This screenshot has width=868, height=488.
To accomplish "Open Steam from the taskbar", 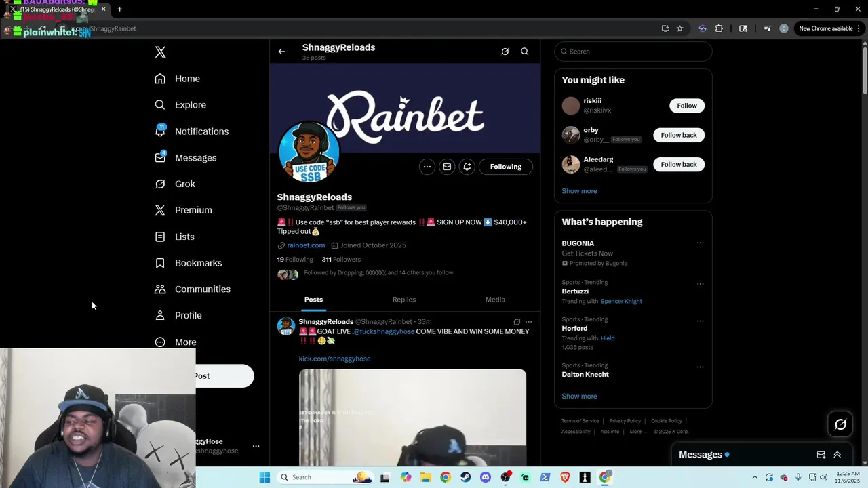I will point(465,477).
